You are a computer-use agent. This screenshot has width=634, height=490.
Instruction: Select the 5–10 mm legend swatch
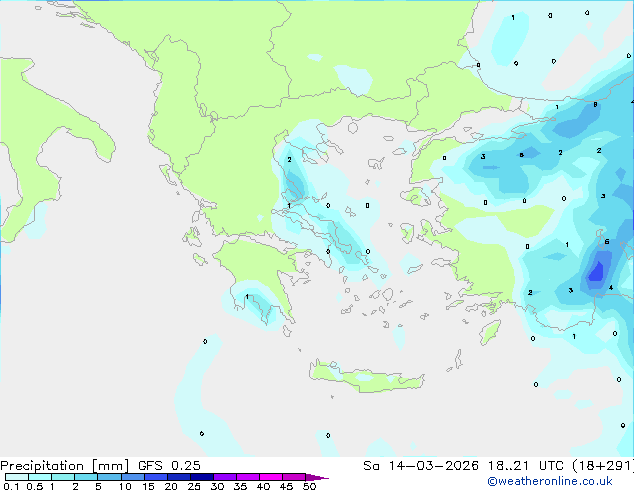pyautogui.click(x=110, y=477)
